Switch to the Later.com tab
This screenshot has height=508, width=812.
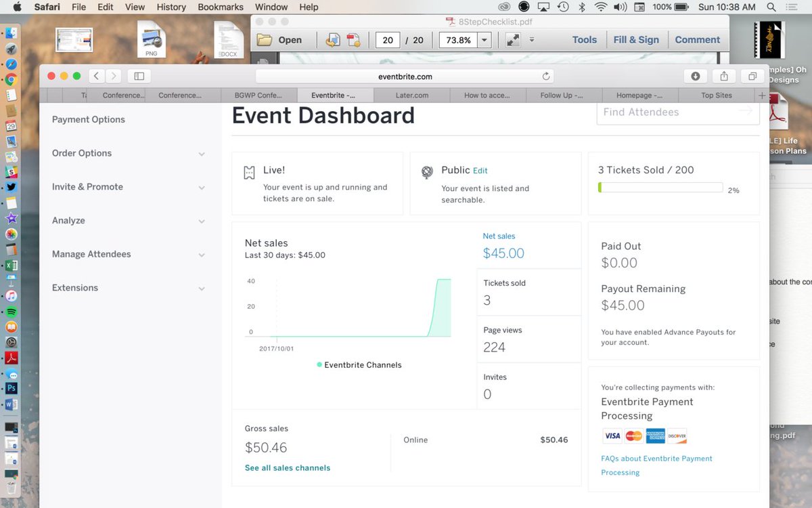pyautogui.click(x=411, y=96)
